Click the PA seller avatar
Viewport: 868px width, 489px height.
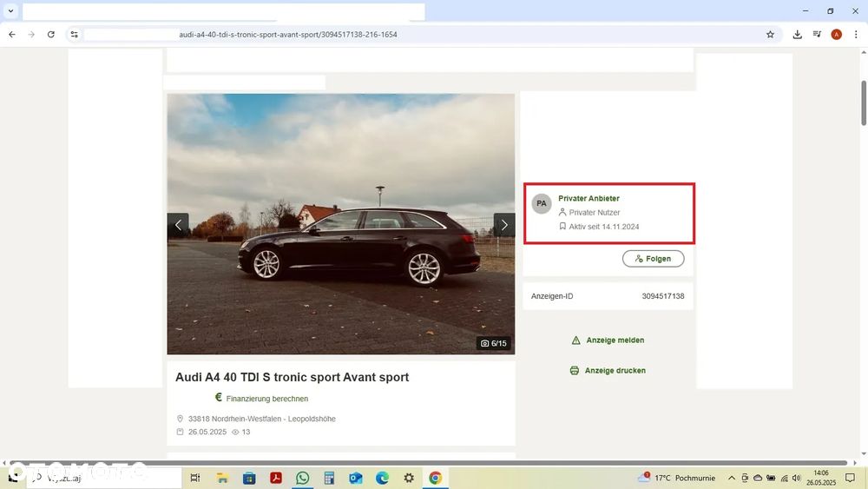click(542, 203)
